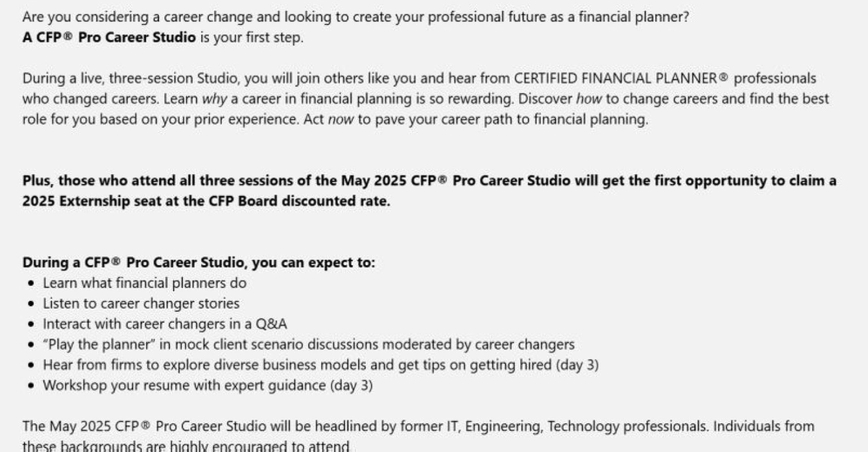Click the sentence "Are you considering a career change"
This screenshot has height=452, width=868.
356,17
